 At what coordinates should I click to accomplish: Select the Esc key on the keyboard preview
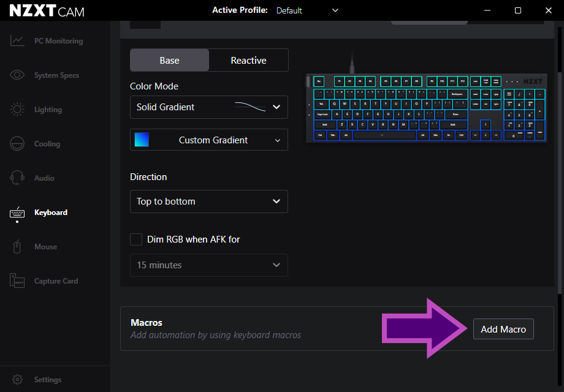320,80
